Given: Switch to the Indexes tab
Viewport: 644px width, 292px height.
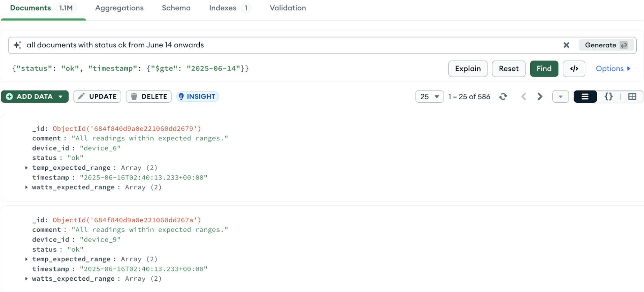Looking at the screenshot, I should (x=223, y=8).
